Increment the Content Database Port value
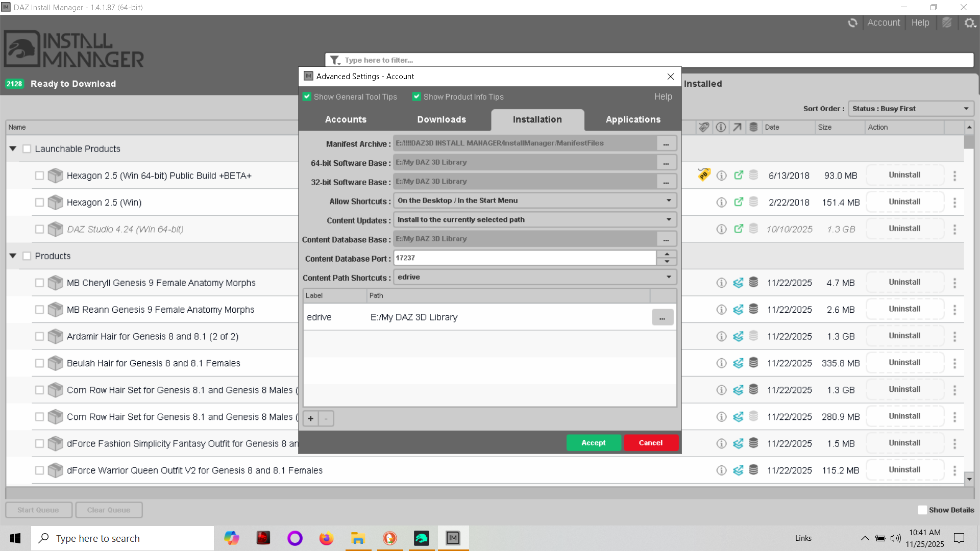 (667, 254)
